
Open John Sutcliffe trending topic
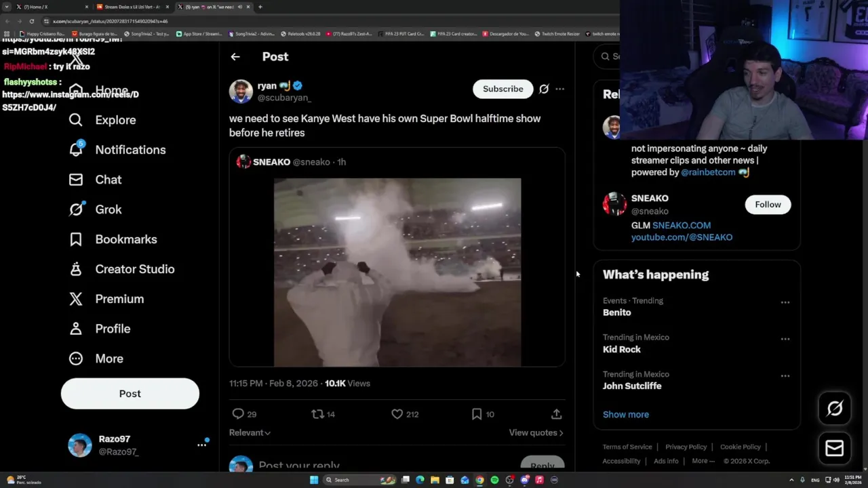coord(632,386)
